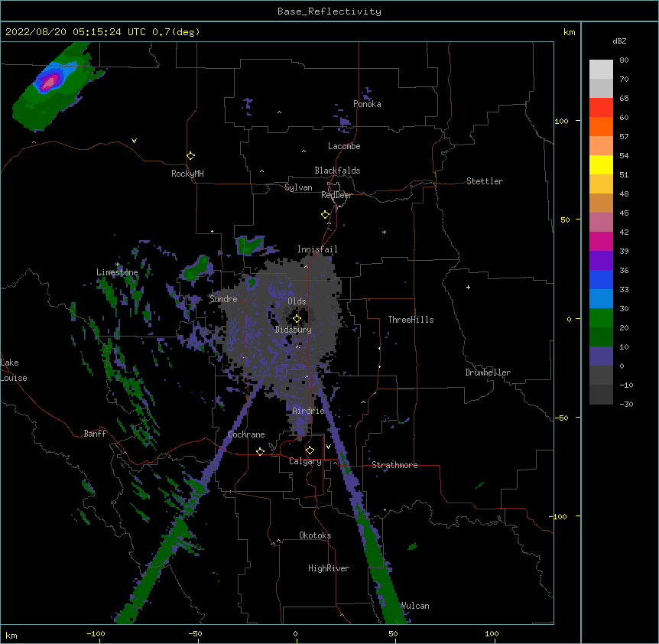
Task: Click the Olds city label
Action: point(297,301)
